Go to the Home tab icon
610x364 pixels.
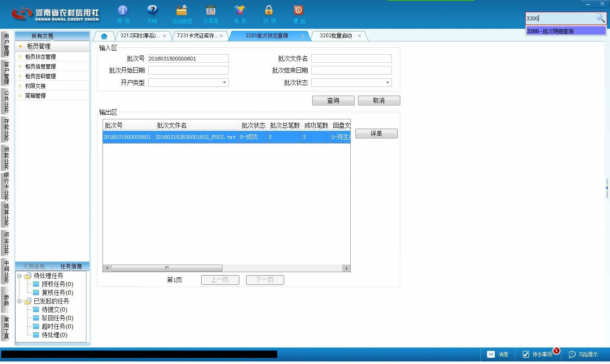[x=104, y=36]
